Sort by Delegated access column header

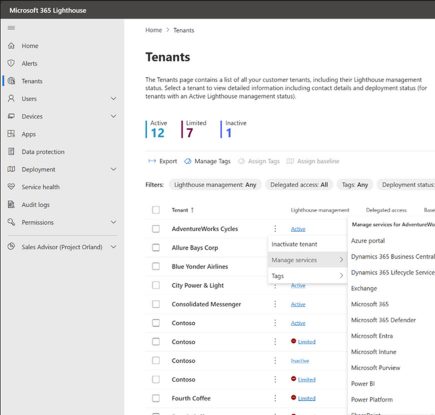coord(386,210)
